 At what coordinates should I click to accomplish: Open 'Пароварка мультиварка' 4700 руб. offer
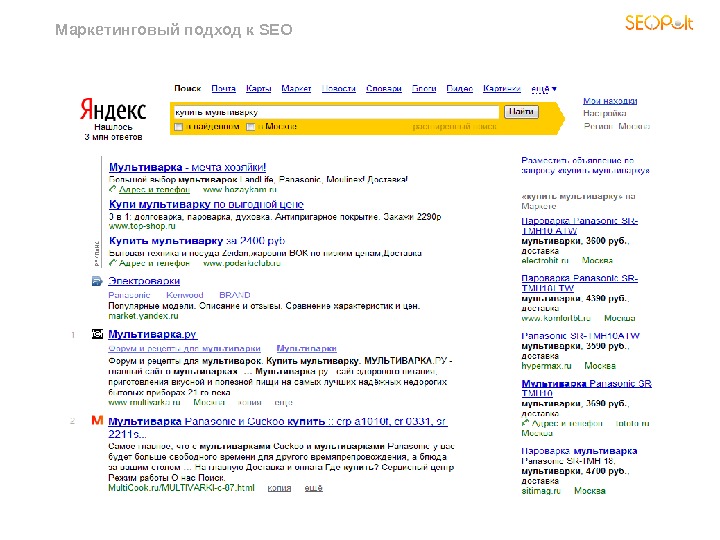click(579, 451)
